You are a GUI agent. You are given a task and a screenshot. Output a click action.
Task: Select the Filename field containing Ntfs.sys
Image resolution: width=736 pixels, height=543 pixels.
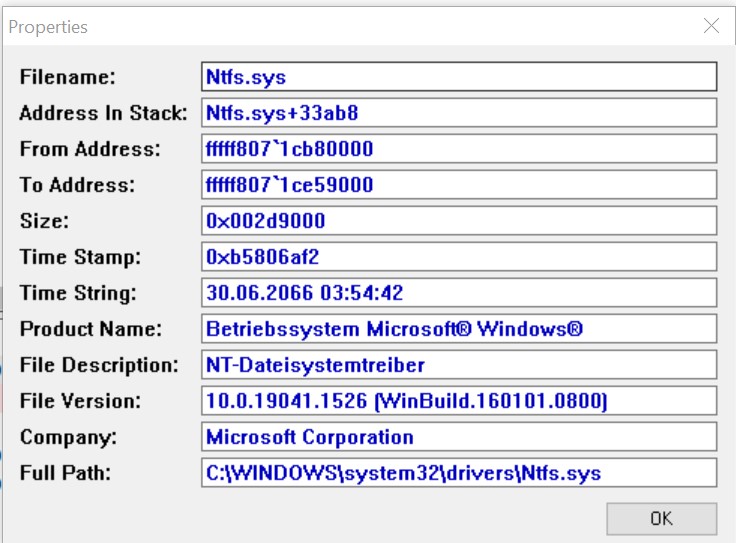pos(459,76)
